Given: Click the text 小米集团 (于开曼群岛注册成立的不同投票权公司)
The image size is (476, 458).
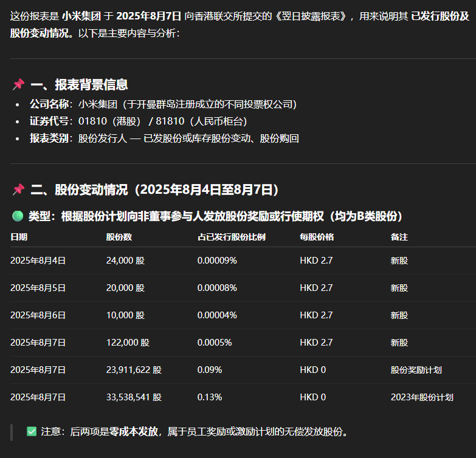Looking at the screenshot, I should pos(188,104).
